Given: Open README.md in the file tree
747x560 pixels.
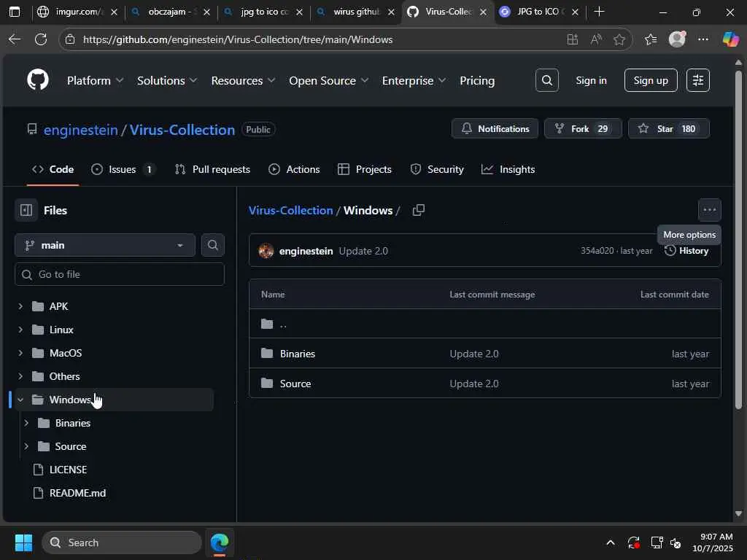Looking at the screenshot, I should click(x=77, y=493).
